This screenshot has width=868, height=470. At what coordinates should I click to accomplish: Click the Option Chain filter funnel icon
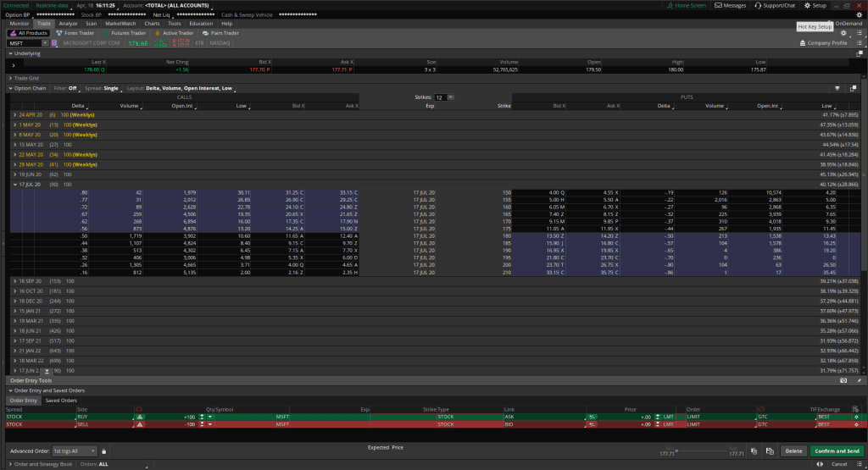[x=837, y=88]
